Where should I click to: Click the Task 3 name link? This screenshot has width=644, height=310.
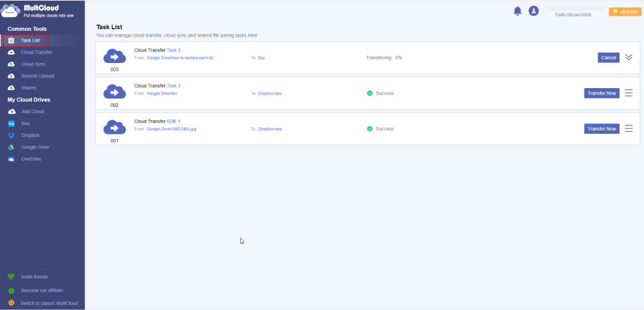pos(173,50)
